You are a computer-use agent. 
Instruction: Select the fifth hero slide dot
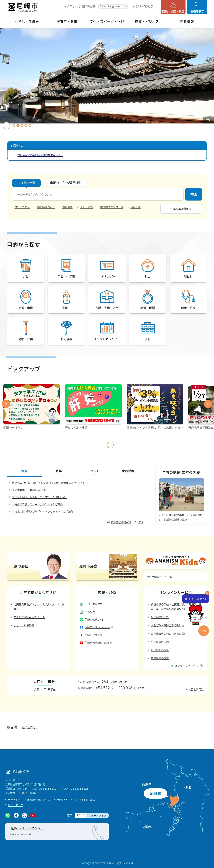click(30, 125)
